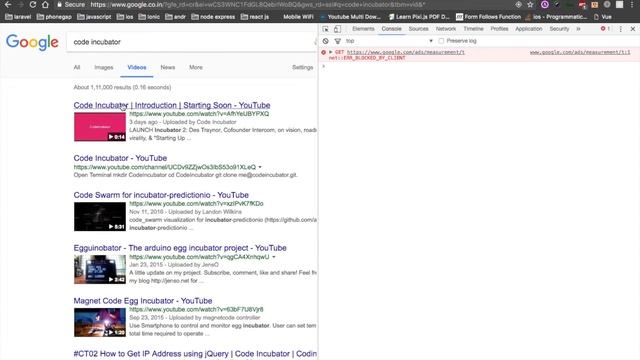Open 'Code Swarm for incubator-predictionio' result
640x360 pixels.
161,195
